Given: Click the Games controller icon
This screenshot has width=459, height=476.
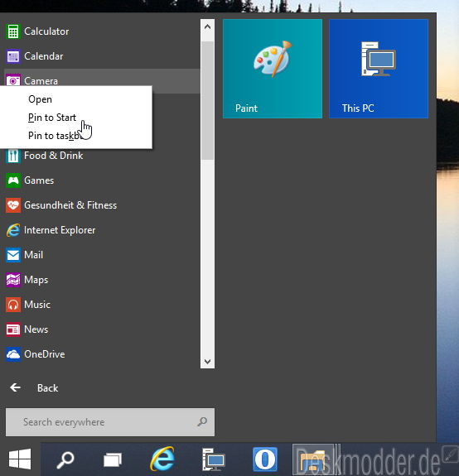Looking at the screenshot, I should [13, 180].
